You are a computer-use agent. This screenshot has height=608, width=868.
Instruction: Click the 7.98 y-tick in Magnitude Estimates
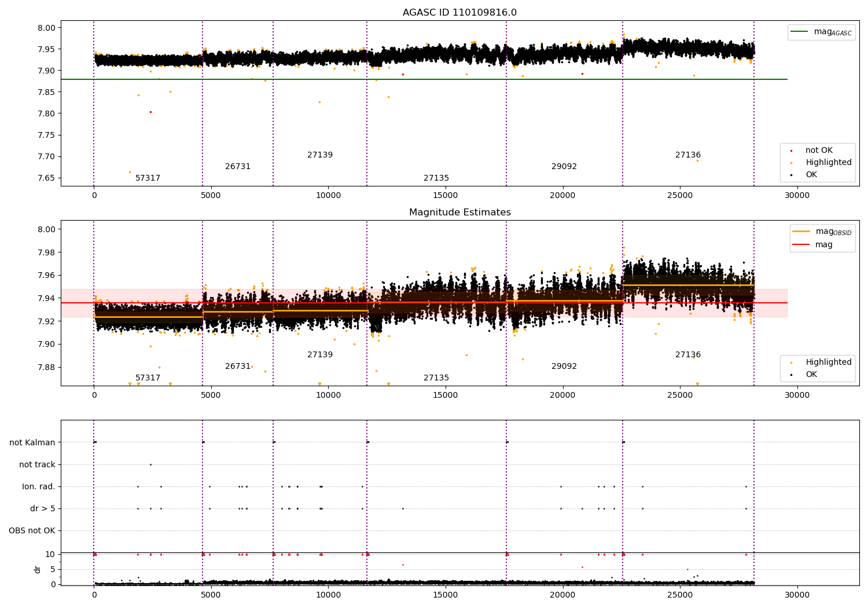(x=46, y=252)
